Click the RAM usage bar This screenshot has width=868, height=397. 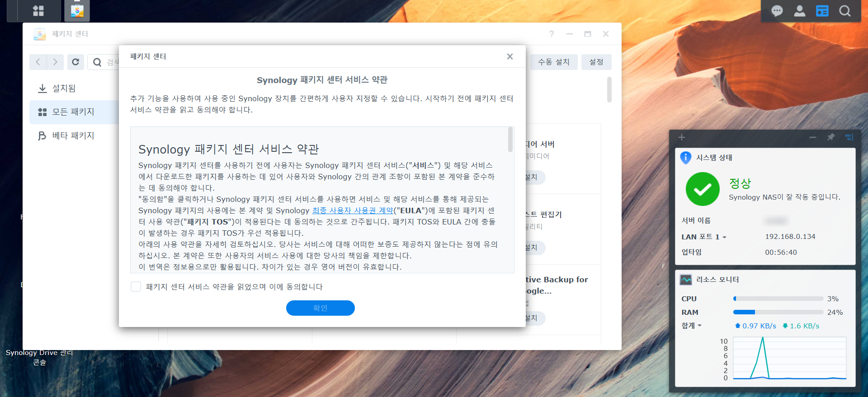778,312
